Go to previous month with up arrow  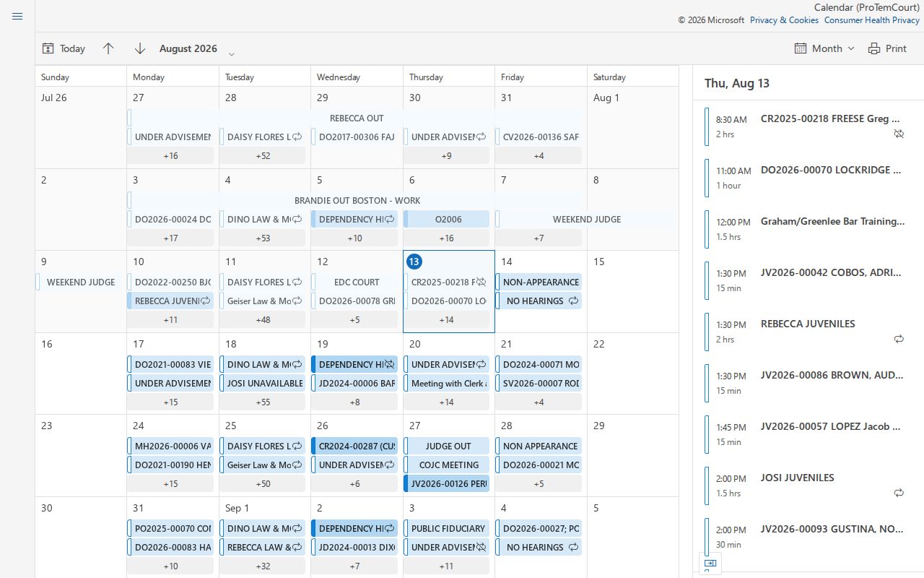point(108,48)
